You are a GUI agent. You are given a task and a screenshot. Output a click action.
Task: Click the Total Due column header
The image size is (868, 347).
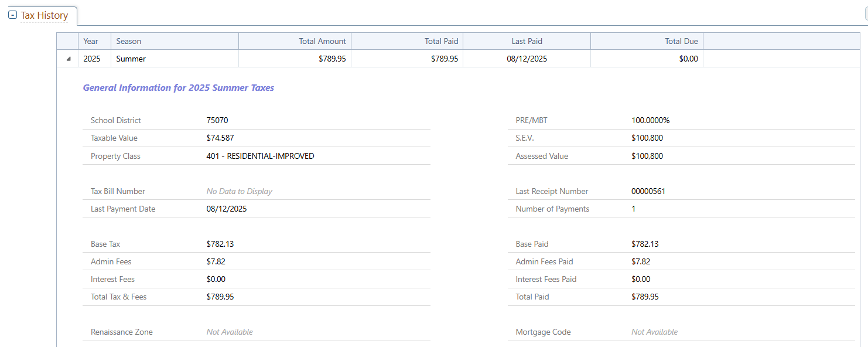pos(681,41)
